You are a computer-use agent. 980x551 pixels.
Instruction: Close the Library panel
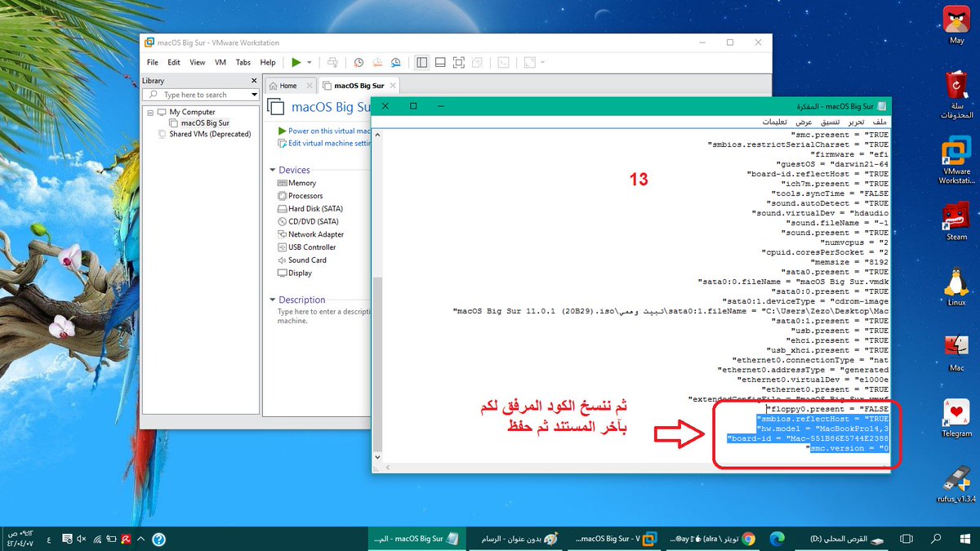point(254,81)
